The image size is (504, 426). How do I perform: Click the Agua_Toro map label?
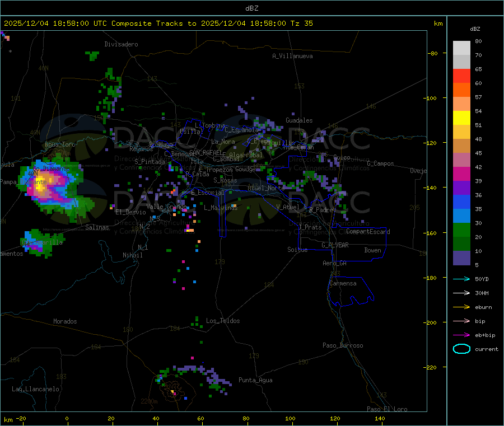coord(60,144)
